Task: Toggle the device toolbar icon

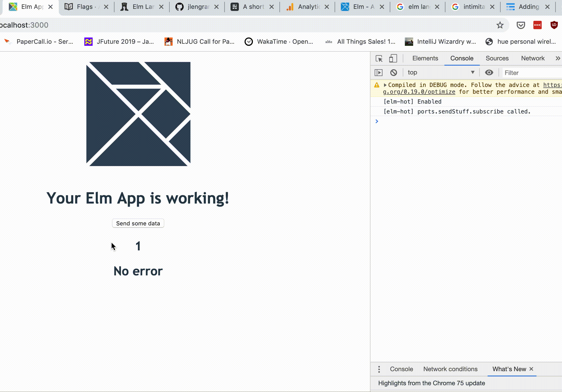Action: pyautogui.click(x=393, y=58)
